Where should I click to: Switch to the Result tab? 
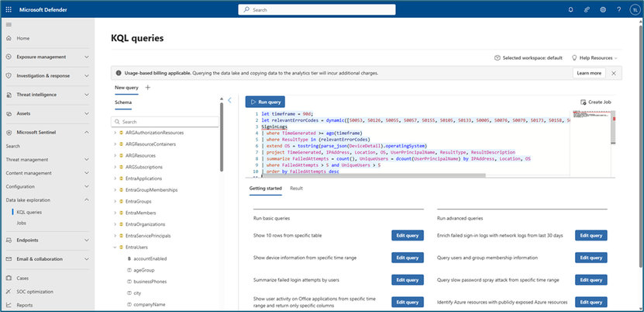[296, 189]
